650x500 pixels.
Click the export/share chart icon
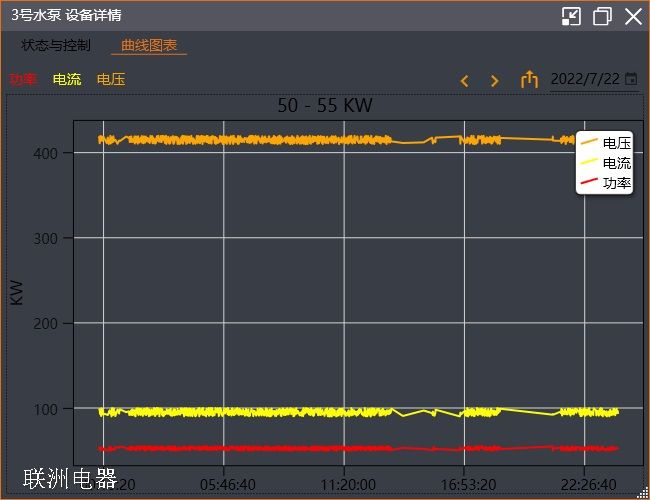click(529, 80)
